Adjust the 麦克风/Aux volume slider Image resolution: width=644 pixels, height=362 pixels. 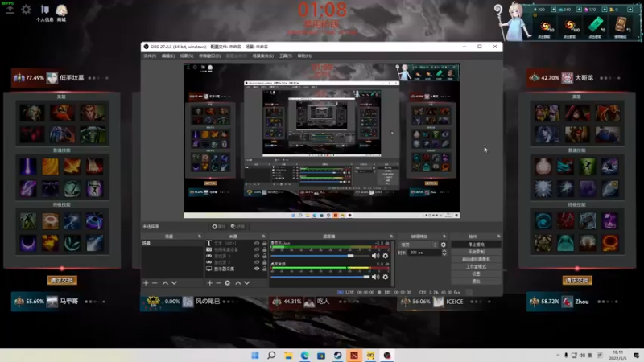[x=318, y=256]
